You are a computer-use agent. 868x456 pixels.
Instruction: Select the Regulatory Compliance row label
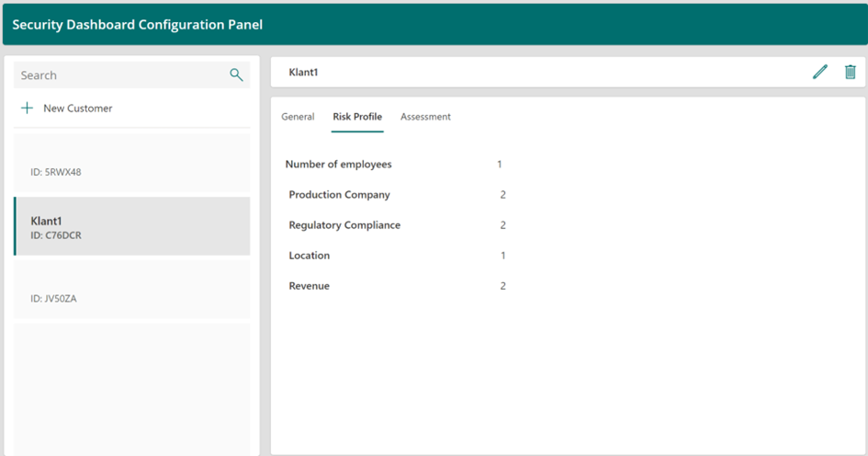pyautogui.click(x=344, y=225)
